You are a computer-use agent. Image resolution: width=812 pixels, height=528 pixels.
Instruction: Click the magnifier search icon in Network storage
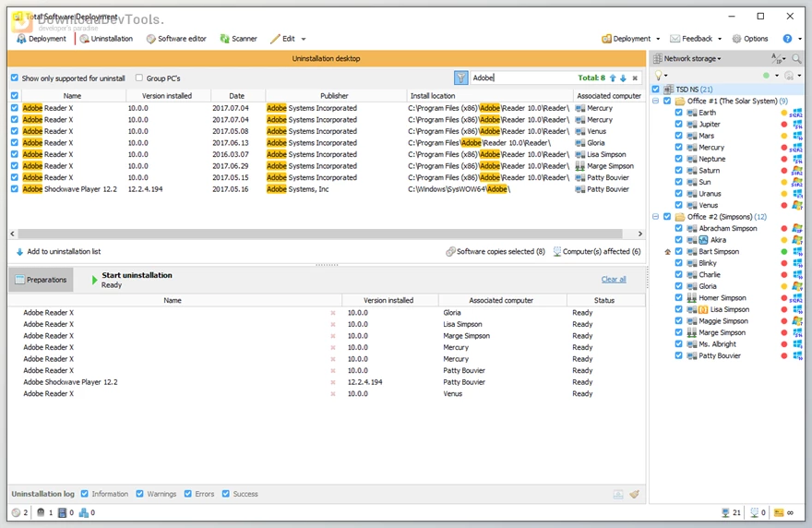[796, 58]
